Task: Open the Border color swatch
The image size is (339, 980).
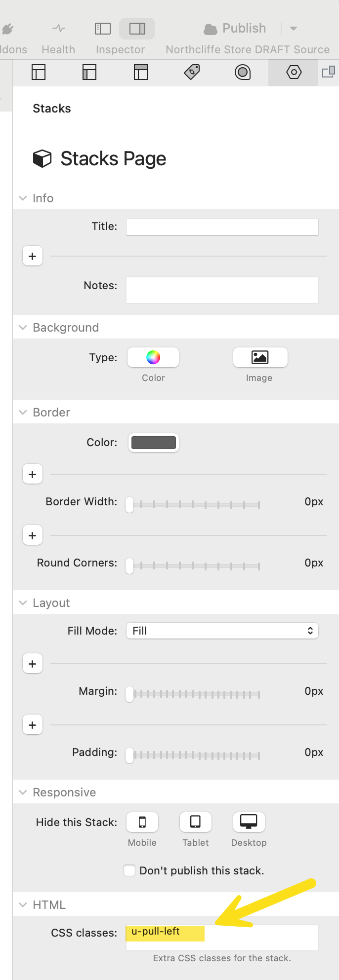Action: pos(154,443)
